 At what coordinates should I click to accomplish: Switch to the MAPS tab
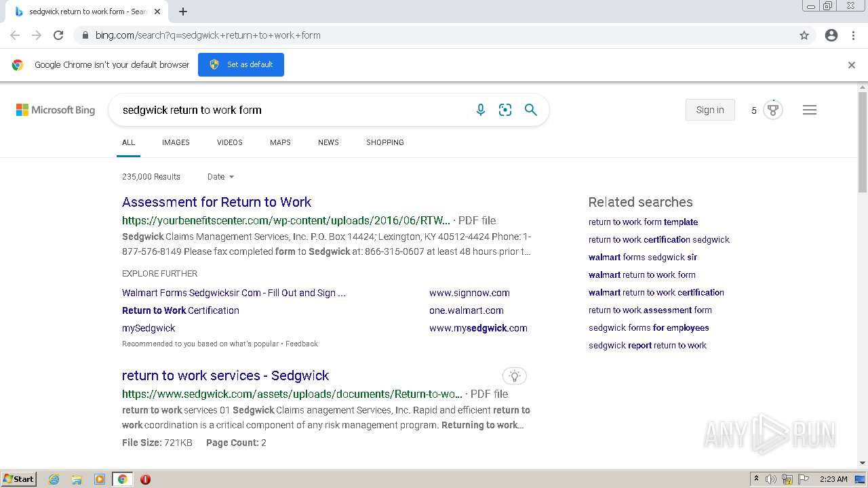pyautogui.click(x=280, y=142)
